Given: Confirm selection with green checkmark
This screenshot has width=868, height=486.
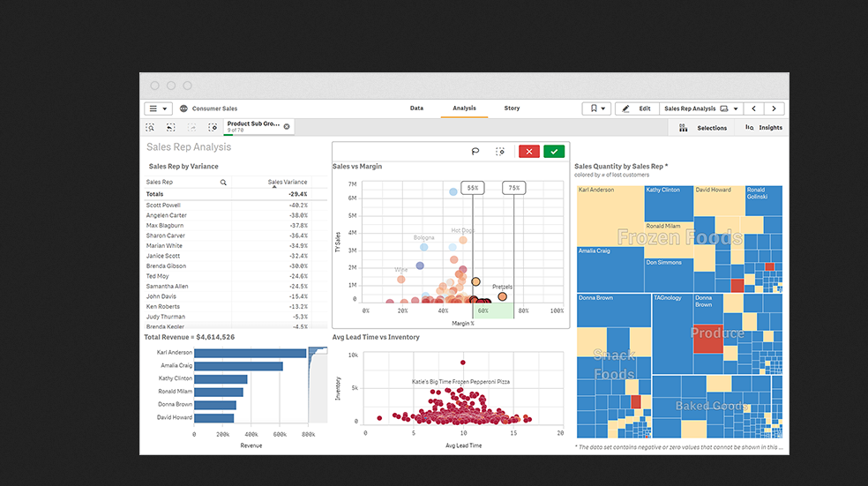Looking at the screenshot, I should coord(554,152).
